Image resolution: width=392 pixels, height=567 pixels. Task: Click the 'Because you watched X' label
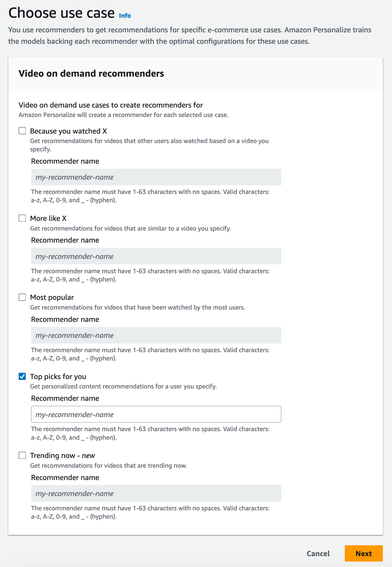point(69,131)
